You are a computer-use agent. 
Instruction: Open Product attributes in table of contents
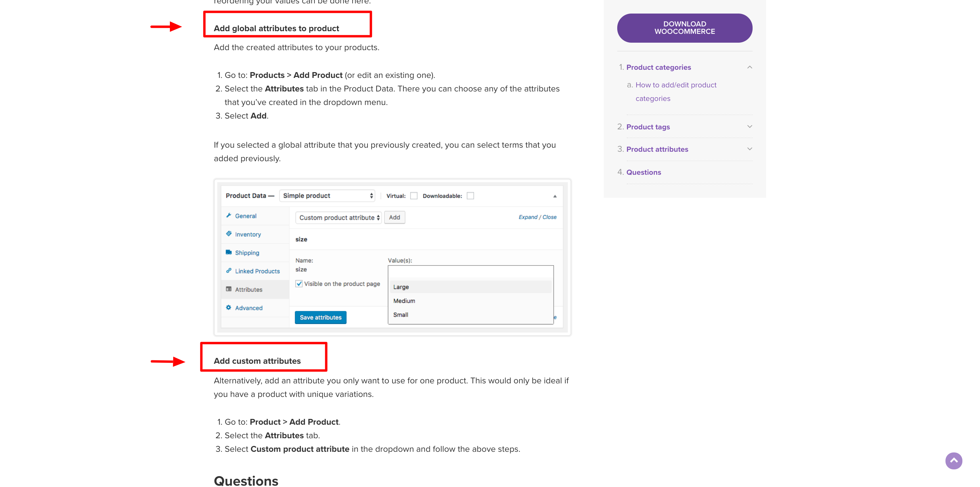tap(657, 149)
